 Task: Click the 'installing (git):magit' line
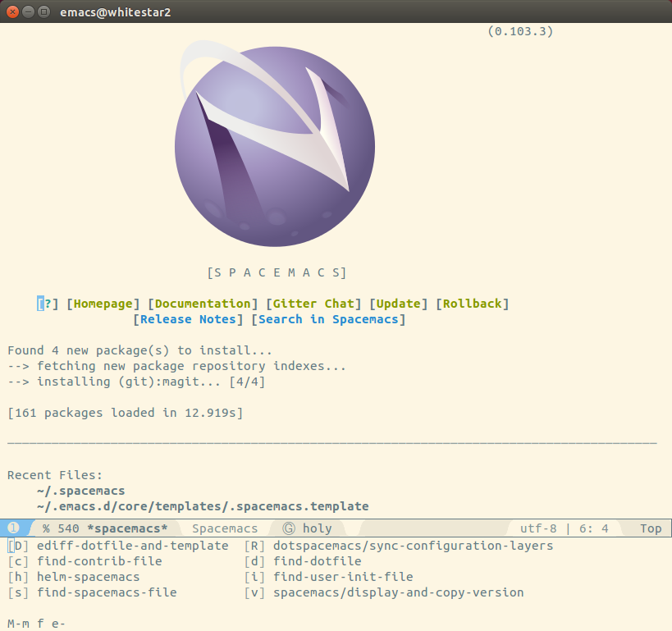pyautogui.click(x=136, y=382)
